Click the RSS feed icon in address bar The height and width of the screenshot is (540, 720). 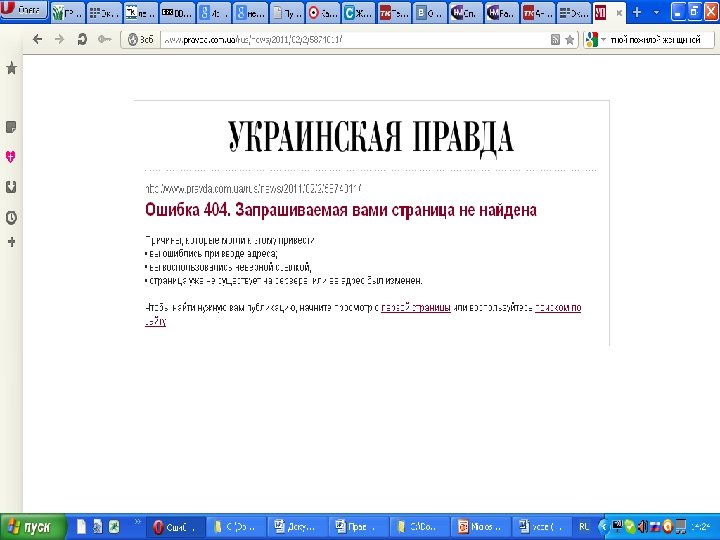pyautogui.click(x=555, y=40)
